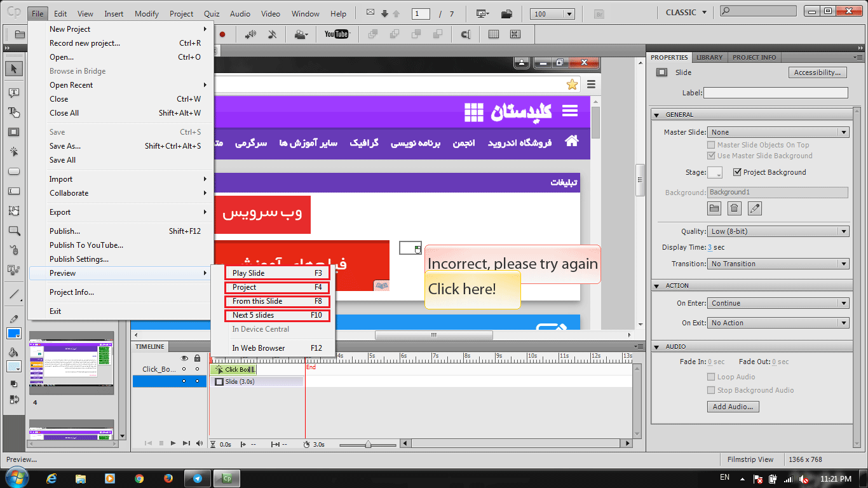Select the Click Box tool in toolbox
Screen dimensions: 868x488
click(14, 152)
